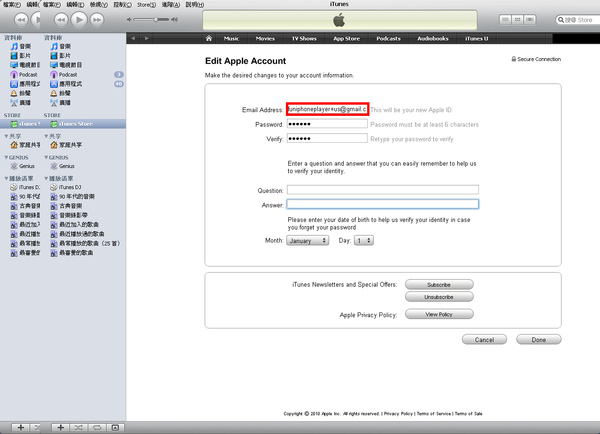Open the 進階(A) menu

171,5
